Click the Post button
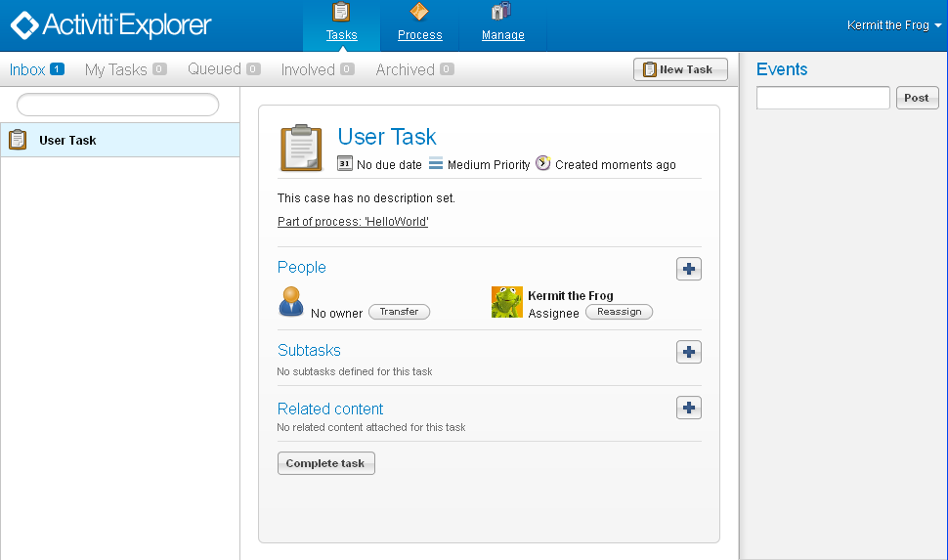This screenshot has height=560, width=948. [917, 98]
